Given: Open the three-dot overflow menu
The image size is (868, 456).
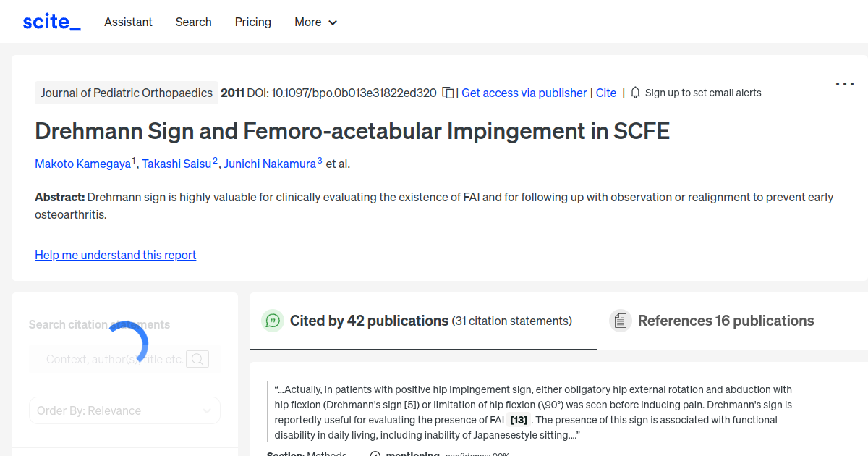Looking at the screenshot, I should (844, 84).
